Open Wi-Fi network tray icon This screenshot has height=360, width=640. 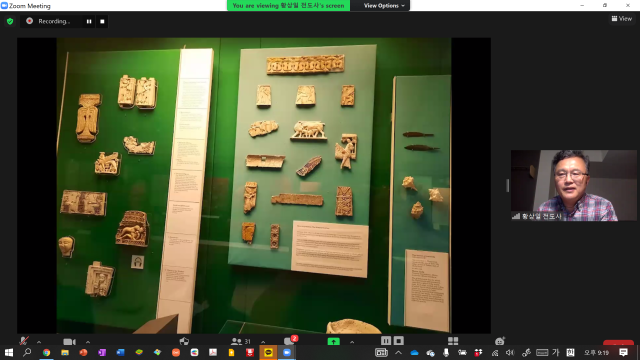495,353
